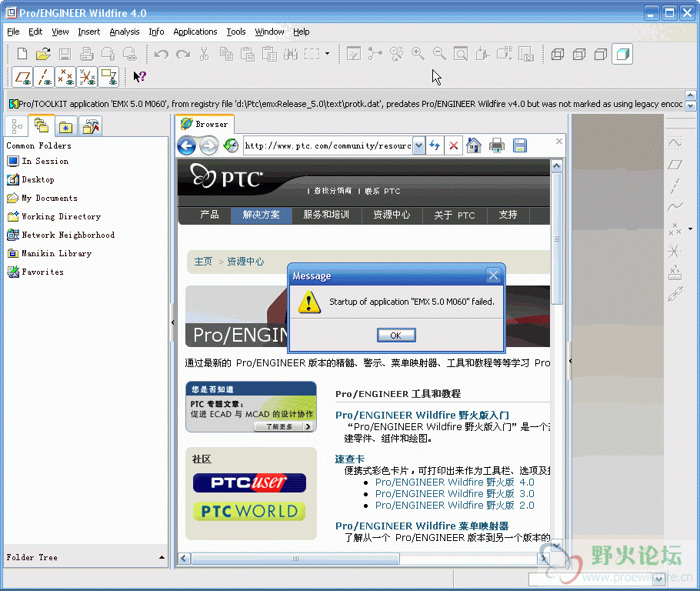Click the Redo arrow icon
This screenshot has width=700, height=591.
click(183, 54)
